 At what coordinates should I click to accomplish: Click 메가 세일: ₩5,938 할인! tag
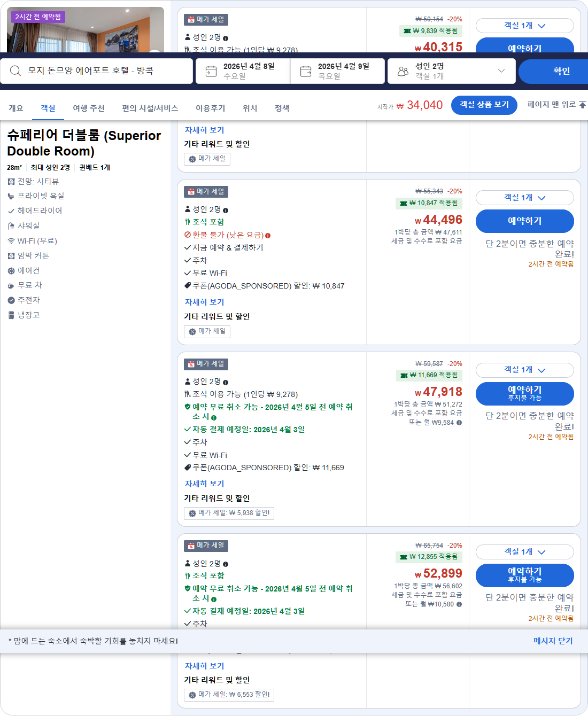tap(229, 513)
